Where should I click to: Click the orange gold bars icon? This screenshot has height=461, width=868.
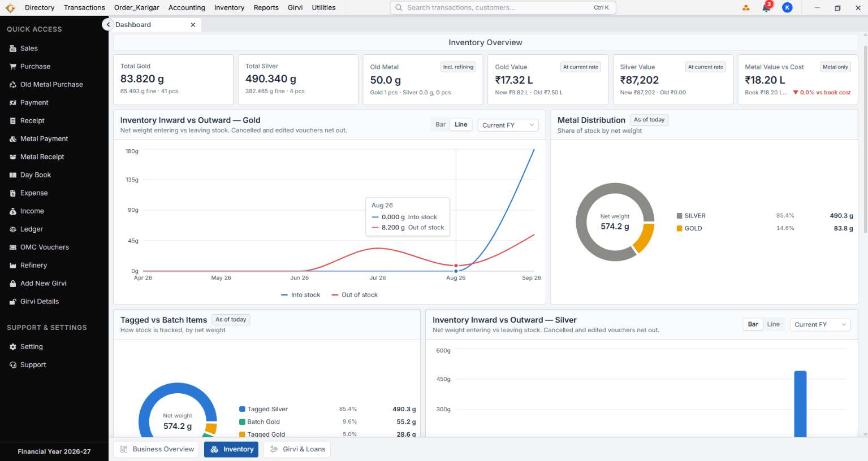click(x=746, y=7)
